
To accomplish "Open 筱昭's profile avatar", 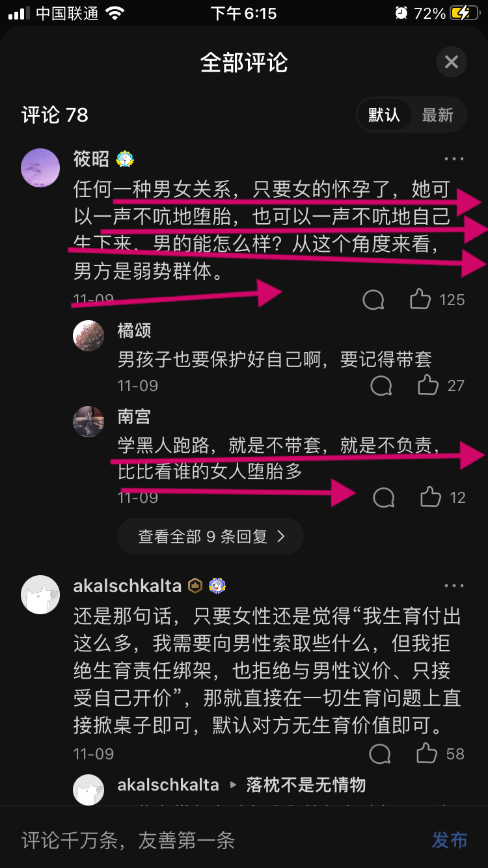I will 40,168.
